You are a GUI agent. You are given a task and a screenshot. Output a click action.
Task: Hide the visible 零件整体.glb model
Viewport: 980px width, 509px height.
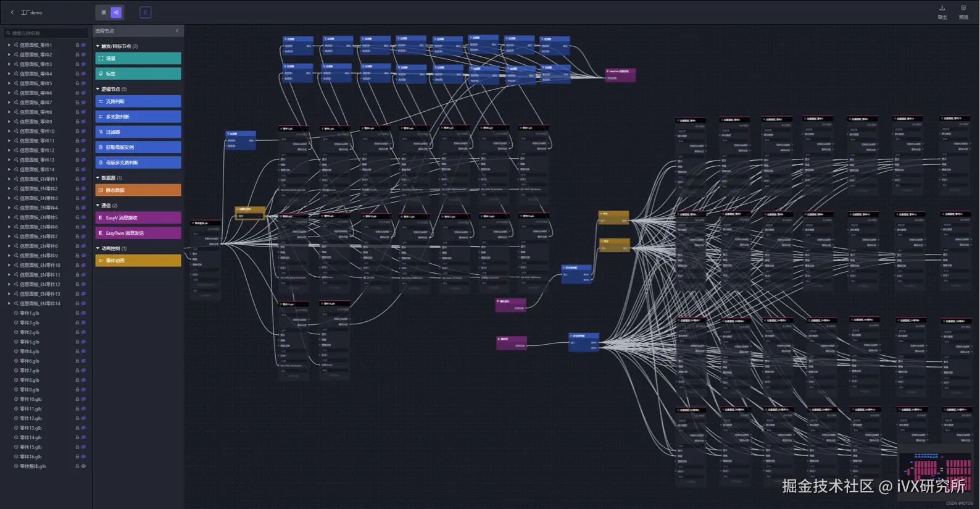pos(83,466)
